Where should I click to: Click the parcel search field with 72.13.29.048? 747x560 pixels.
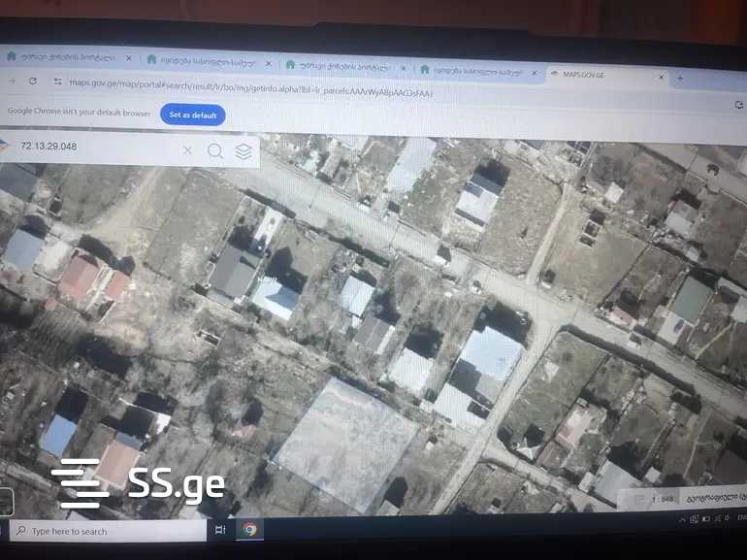tap(97, 148)
